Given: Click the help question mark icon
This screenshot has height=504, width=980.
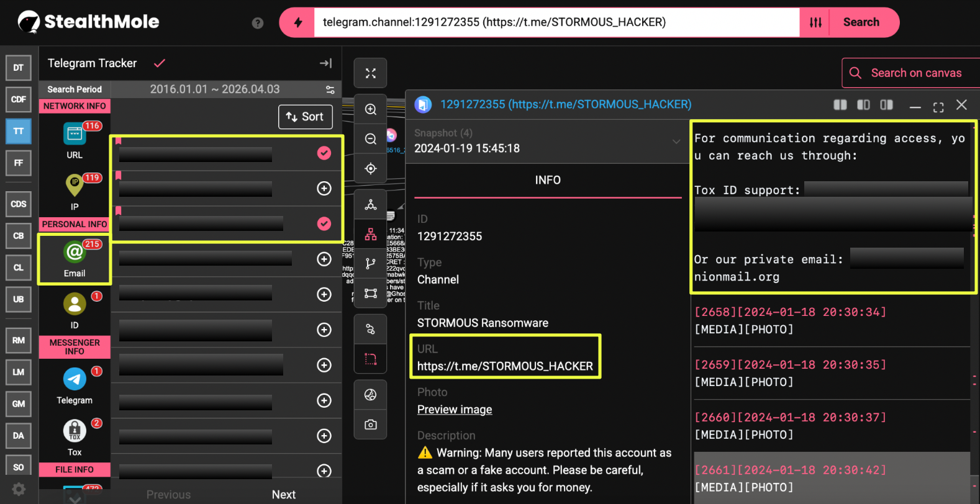Looking at the screenshot, I should click(x=258, y=23).
